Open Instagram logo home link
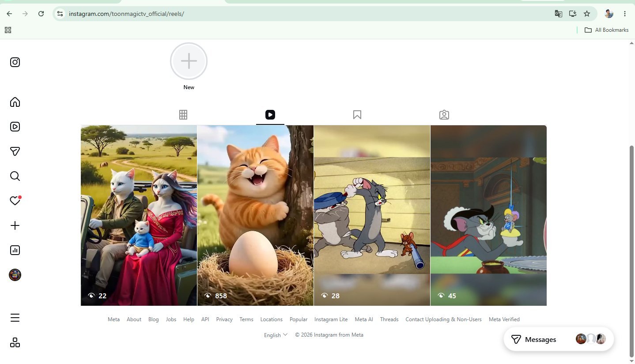 point(15,62)
